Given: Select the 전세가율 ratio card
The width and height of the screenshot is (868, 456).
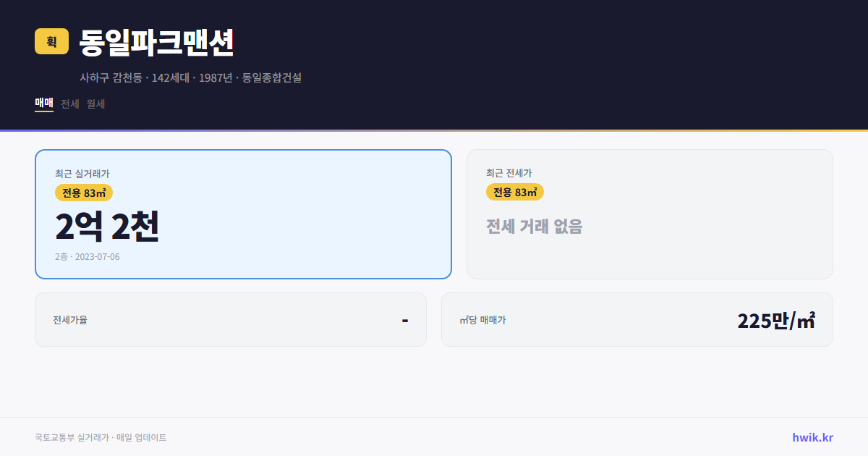Looking at the screenshot, I should [231, 319].
